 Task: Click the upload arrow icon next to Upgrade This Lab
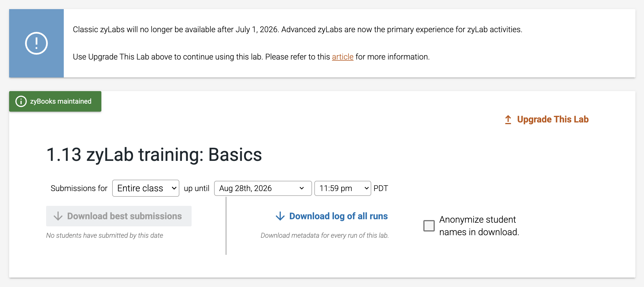[508, 119]
